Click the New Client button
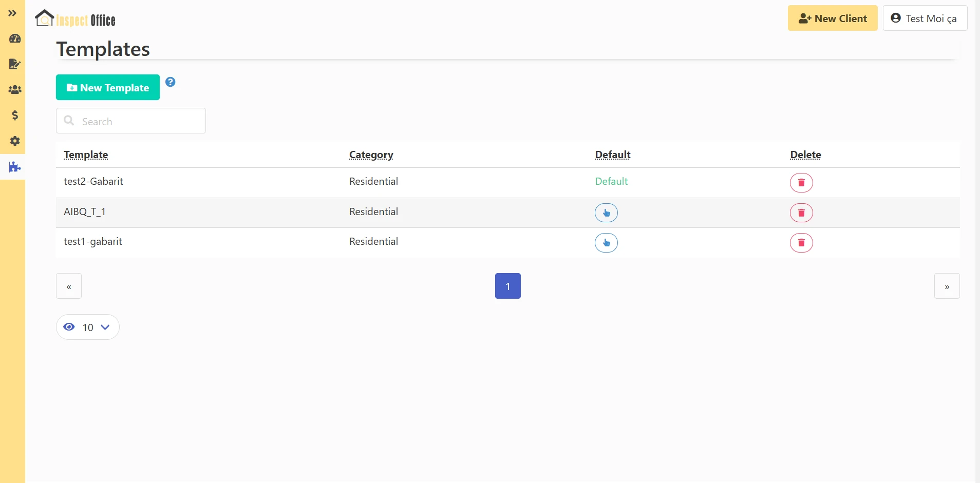 832,18
